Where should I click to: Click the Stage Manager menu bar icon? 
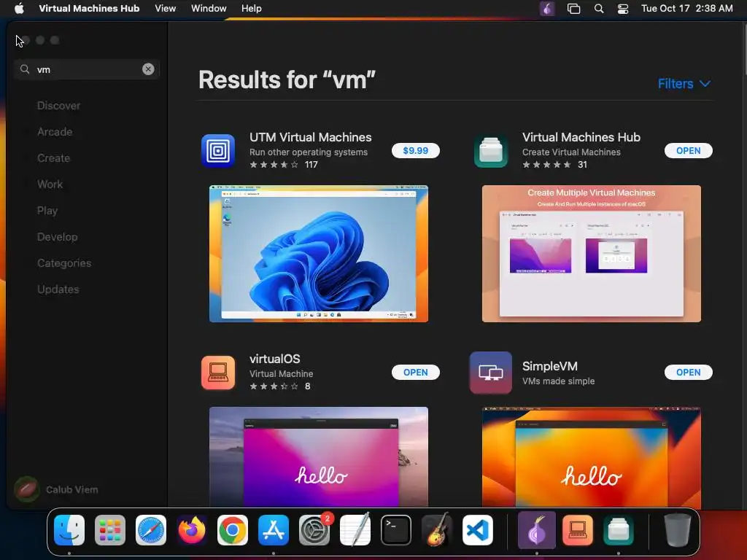coord(573,9)
